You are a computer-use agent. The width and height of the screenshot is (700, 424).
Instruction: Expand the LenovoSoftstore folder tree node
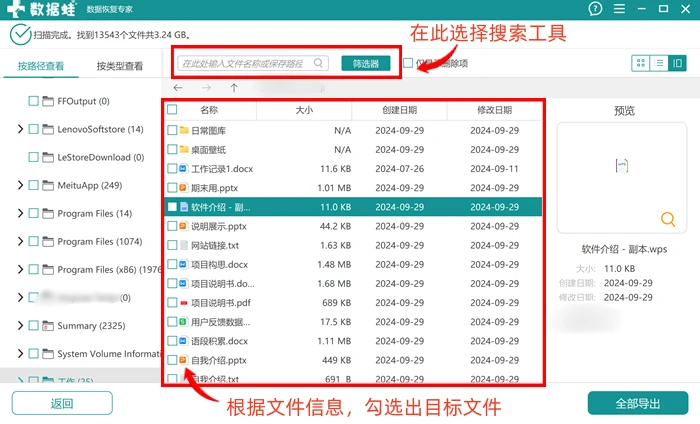(x=20, y=129)
